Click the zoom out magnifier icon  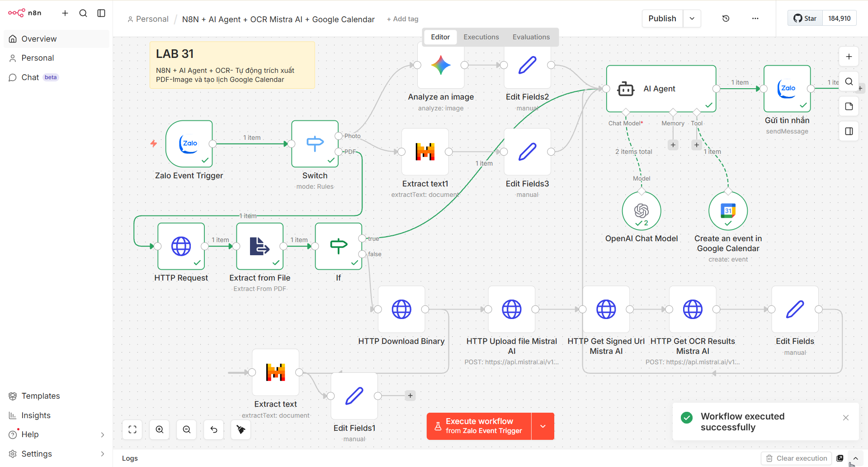pyautogui.click(x=187, y=429)
